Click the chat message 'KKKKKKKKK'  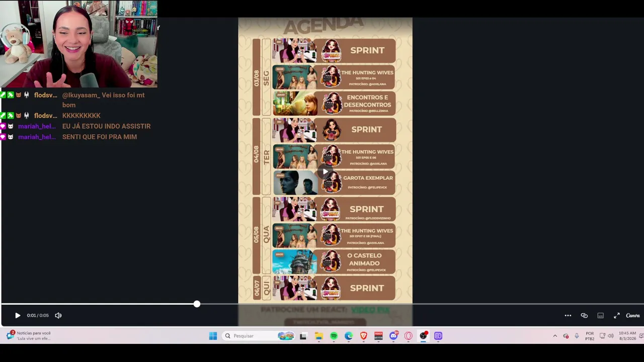(82, 116)
